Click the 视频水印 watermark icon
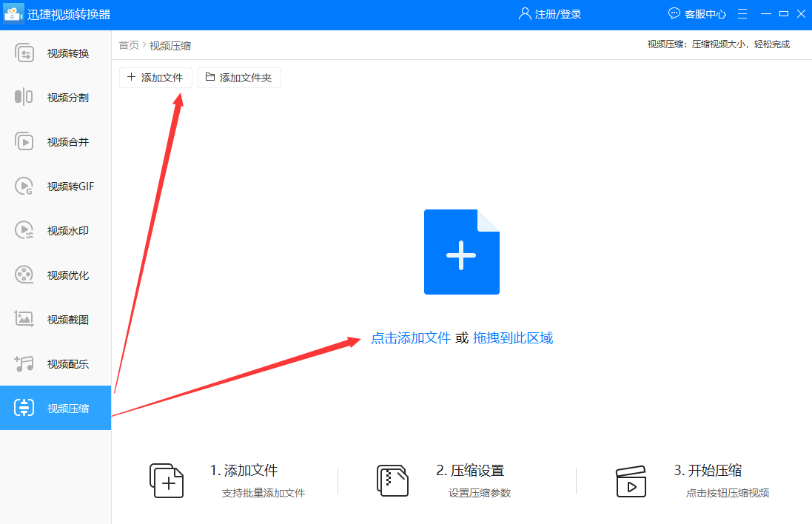 (24, 230)
